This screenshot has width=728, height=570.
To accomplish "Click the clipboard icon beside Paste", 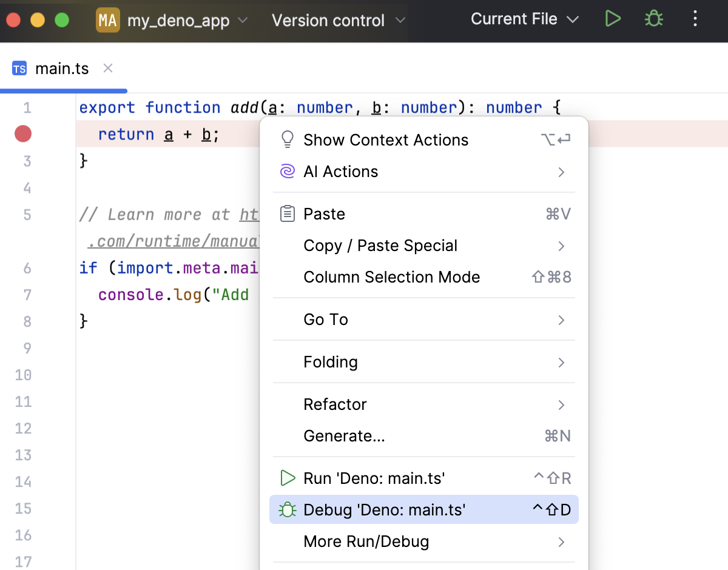I will pyautogui.click(x=288, y=213).
